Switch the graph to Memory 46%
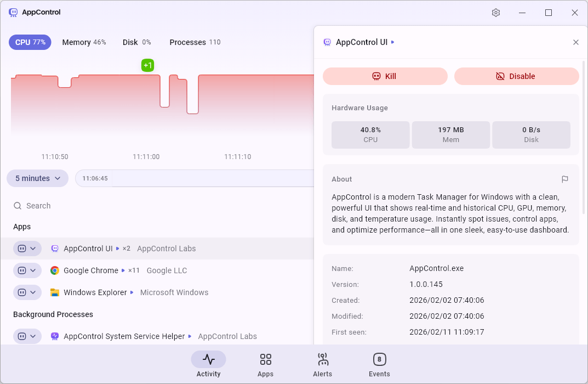This screenshot has height=384, width=588. 84,42
